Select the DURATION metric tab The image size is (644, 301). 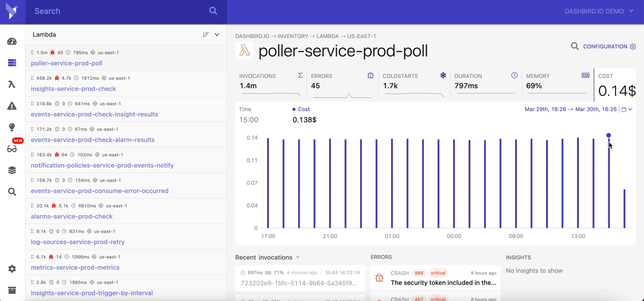click(x=486, y=84)
